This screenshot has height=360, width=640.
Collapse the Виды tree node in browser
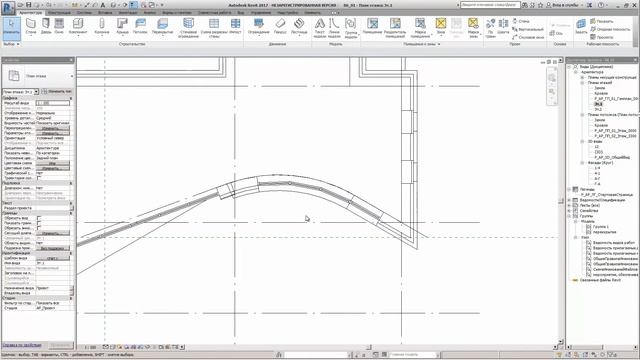coord(569,67)
